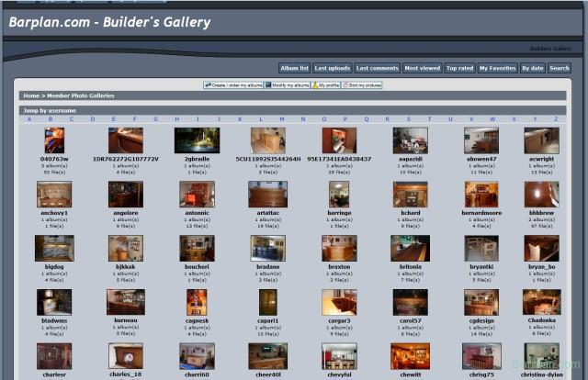Open bigdog gallery thumbnail
The width and height of the screenshot is (588, 380).
(54, 248)
